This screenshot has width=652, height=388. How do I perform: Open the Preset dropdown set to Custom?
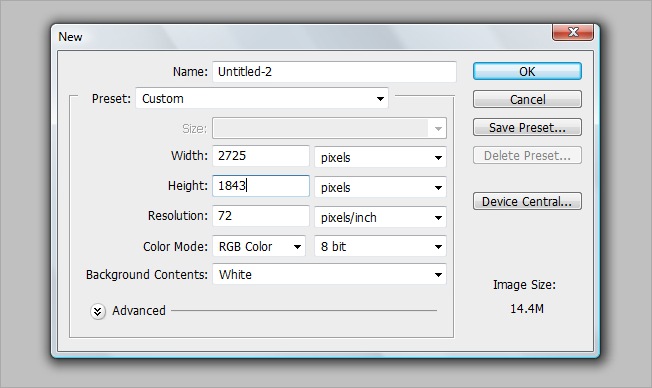point(262,99)
